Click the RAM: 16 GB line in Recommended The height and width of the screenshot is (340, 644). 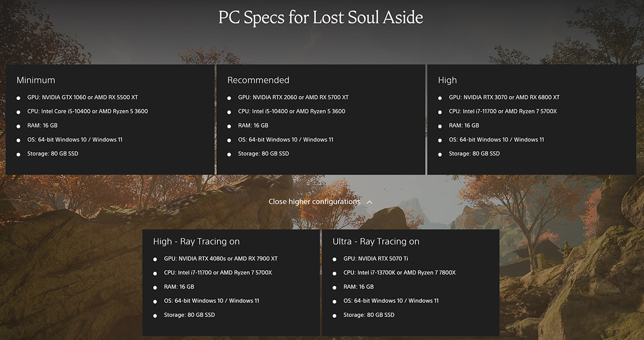click(x=253, y=125)
